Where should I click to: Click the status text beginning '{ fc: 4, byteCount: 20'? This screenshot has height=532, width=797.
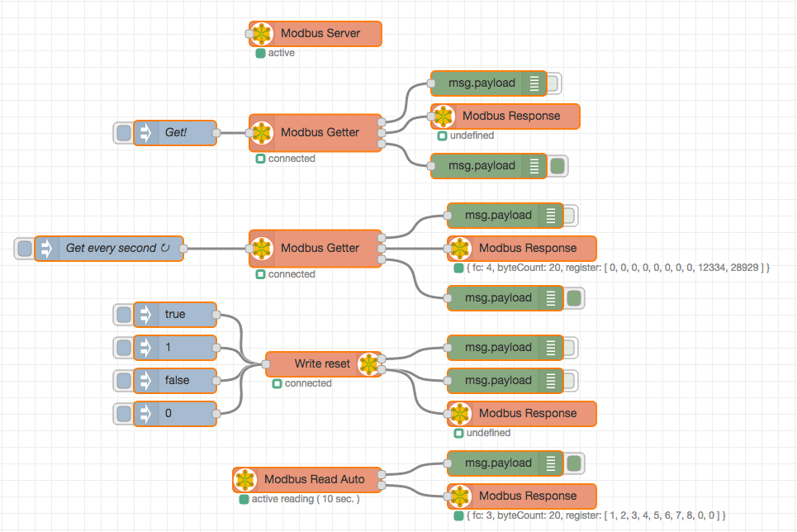618,268
